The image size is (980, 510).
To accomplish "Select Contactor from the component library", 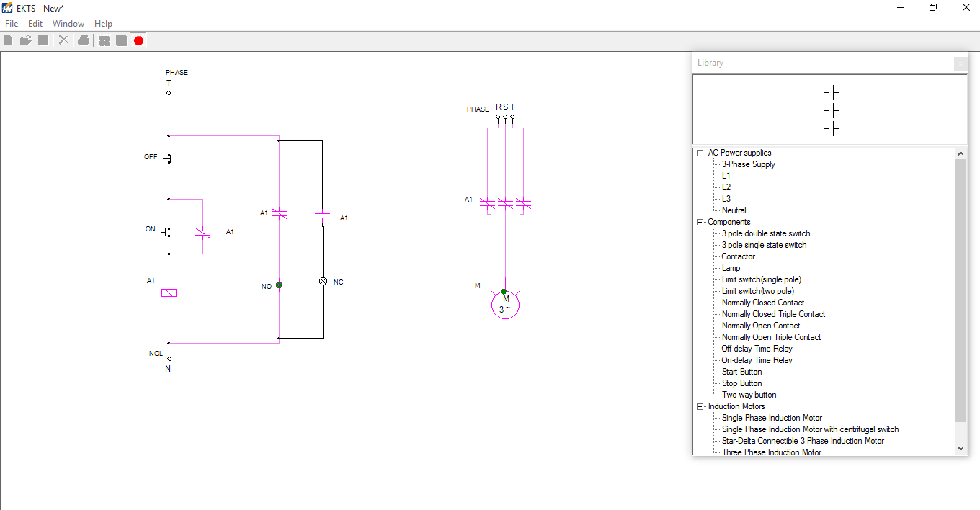I will click(x=738, y=256).
